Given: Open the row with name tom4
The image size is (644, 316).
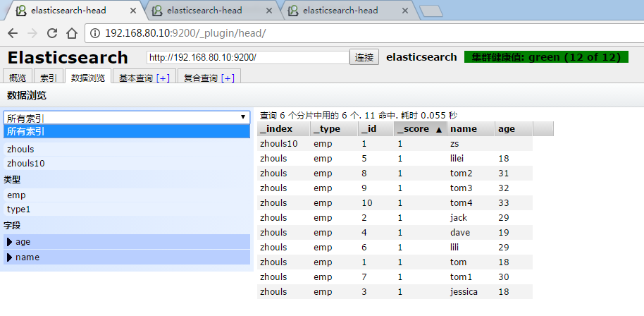Looking at the screenshot, I should 395,203.
